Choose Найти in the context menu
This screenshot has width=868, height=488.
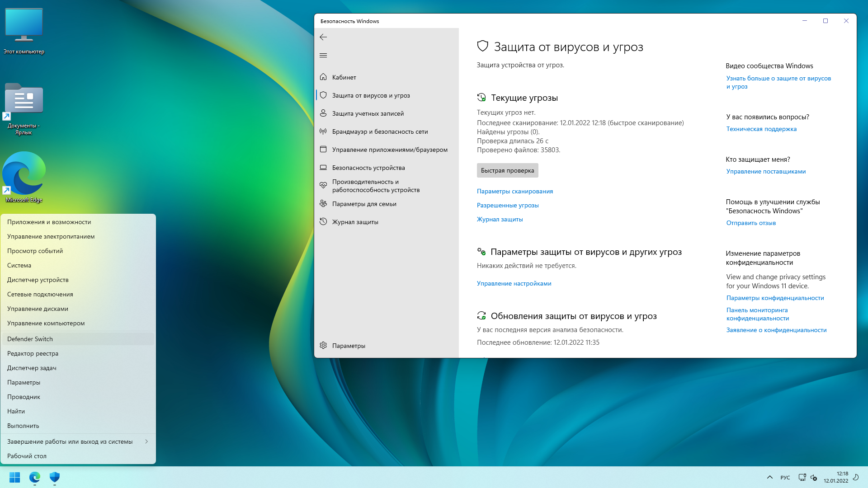78,411
